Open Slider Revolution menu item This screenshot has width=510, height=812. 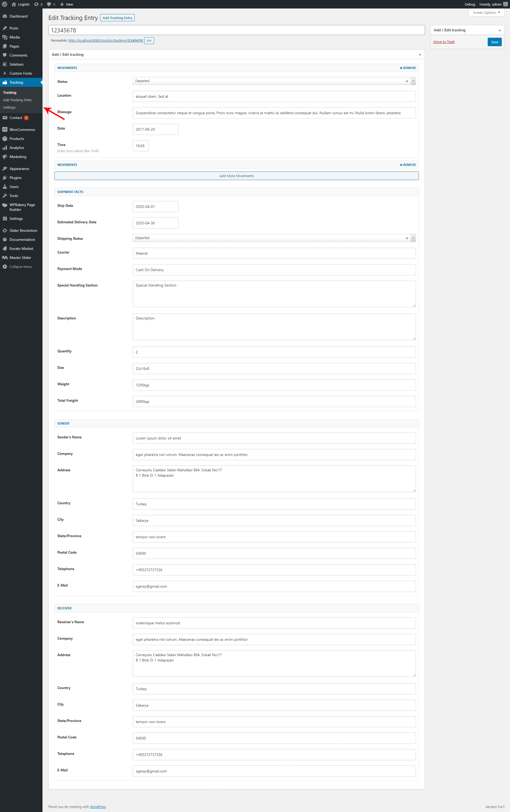click(23, 231)
